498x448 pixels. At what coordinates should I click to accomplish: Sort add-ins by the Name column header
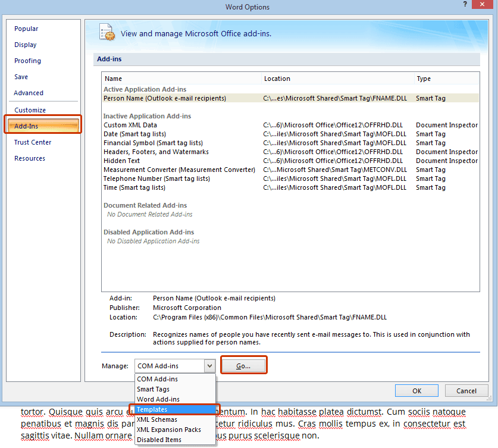pos(181,79)
